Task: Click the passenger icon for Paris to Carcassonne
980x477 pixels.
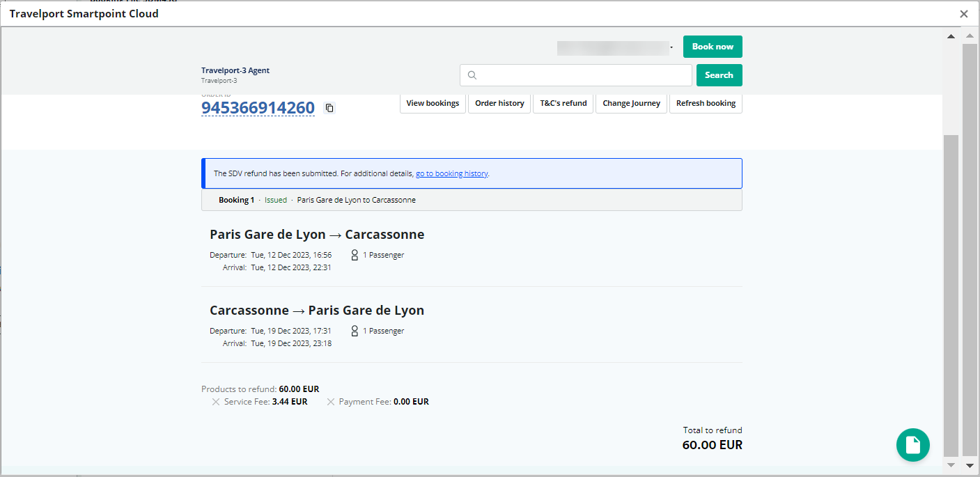Action: pos(355,255)
